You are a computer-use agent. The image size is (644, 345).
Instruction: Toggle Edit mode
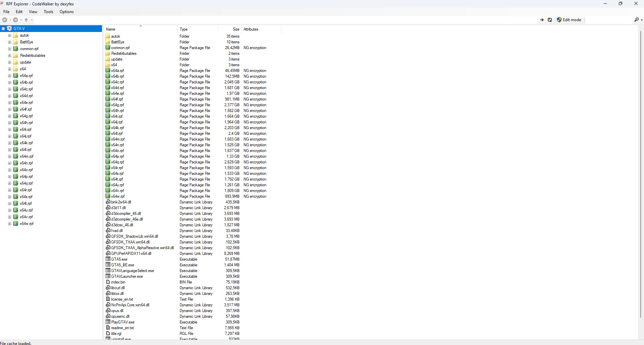point(569,20)
